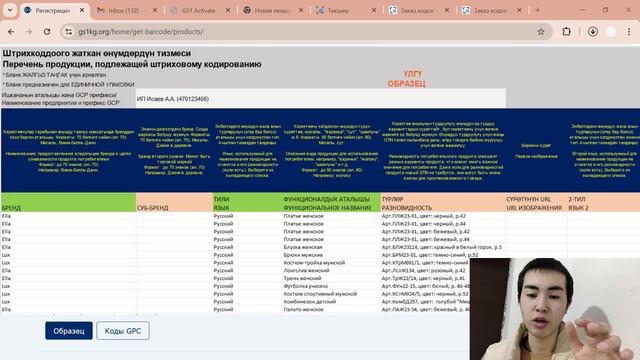Select the Лонгслив женский cell

point(331,270)
